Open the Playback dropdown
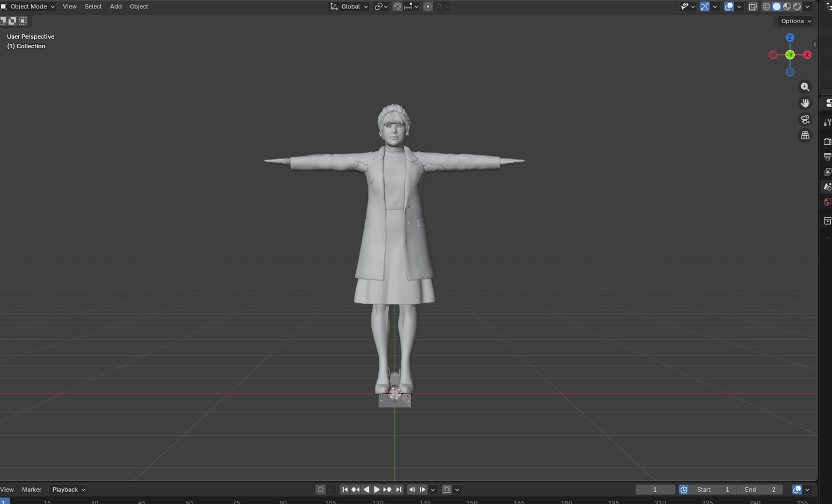Image resolution: width=832 pixels, height=504 pixels. [x=68, y=490]
